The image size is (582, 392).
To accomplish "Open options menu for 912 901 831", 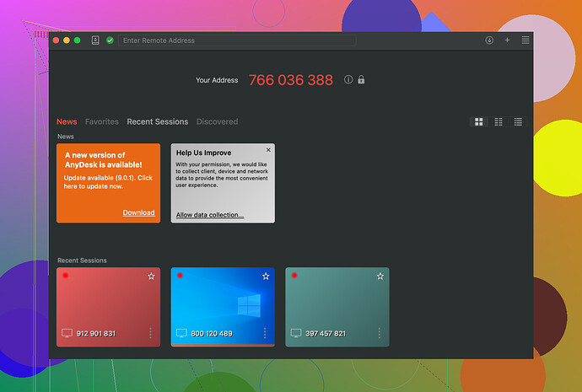I will pos(150,333).
